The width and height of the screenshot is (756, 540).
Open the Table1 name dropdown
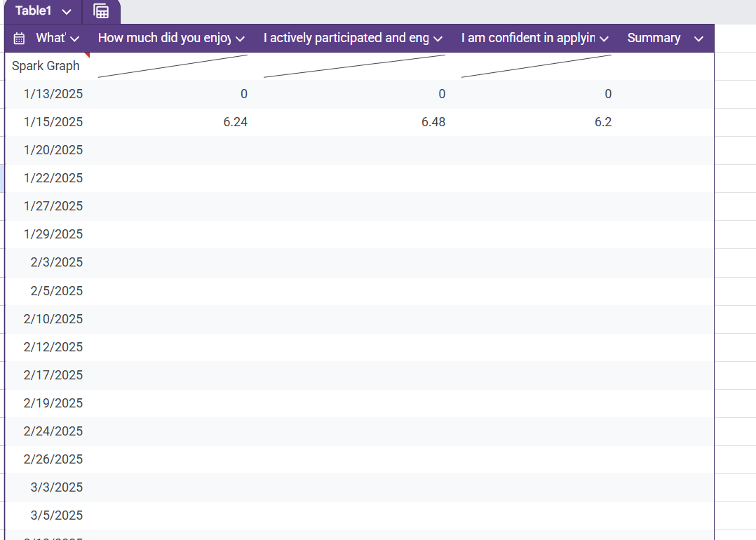tap(67, 11)
